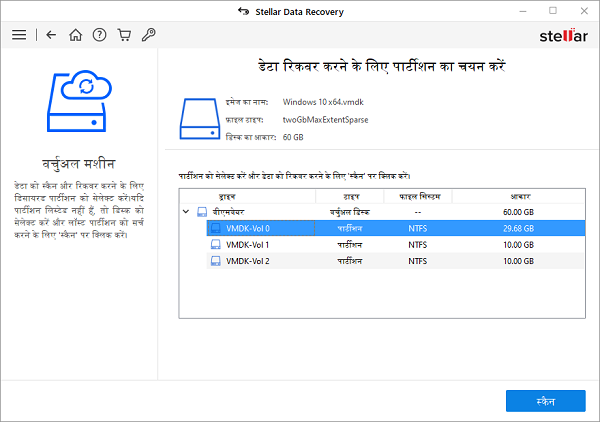Click the Drive column header
The width and height of the screenshot is (600, 422).
[248, 197]
